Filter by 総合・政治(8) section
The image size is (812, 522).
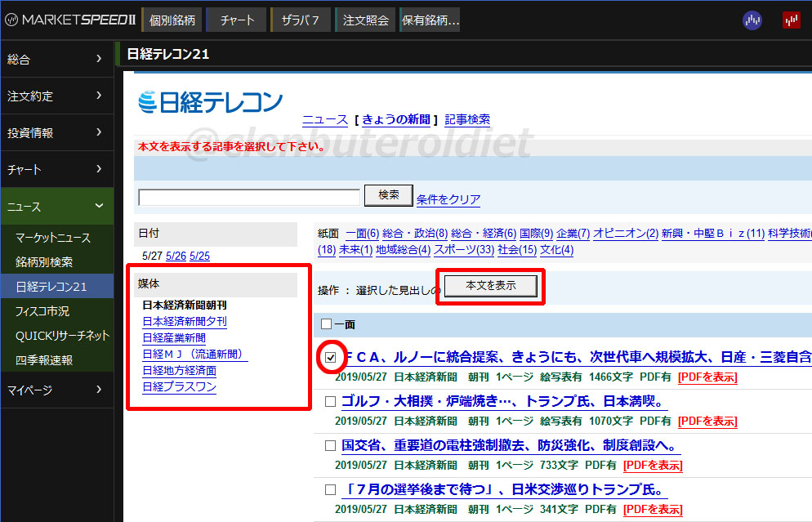[415, 234]
